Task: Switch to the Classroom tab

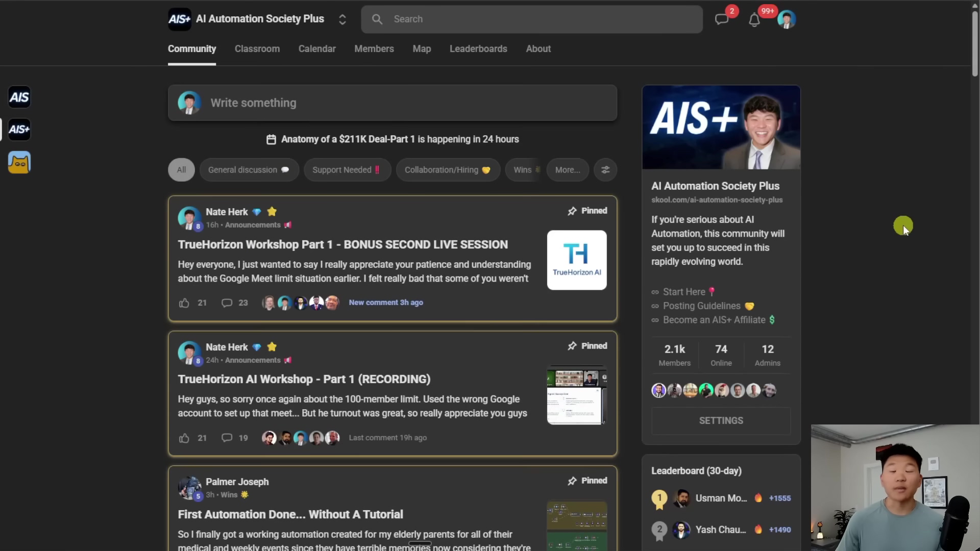Action: click(x=257, y=49)
